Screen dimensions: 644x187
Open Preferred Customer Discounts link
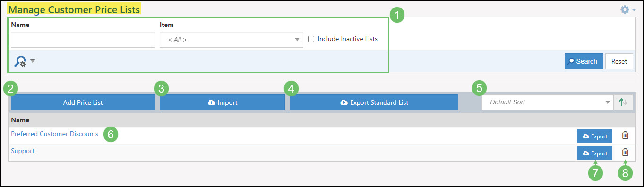pyautogui.click(x=54, y=134)
